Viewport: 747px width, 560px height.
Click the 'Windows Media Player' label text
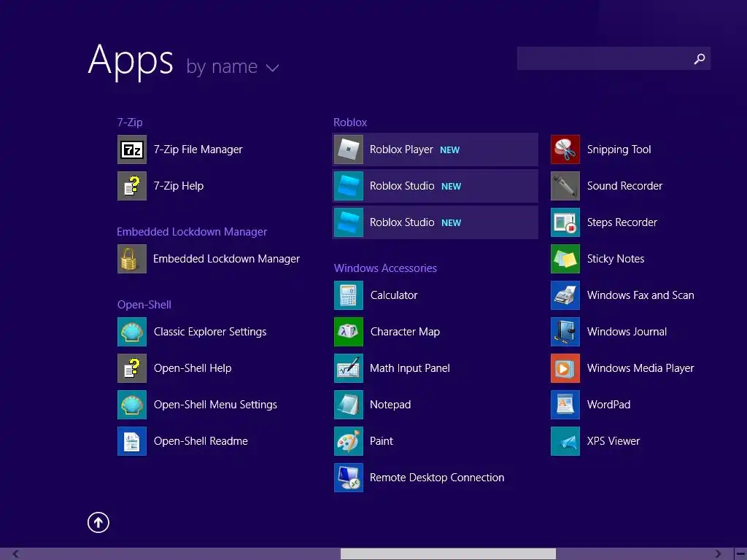[x=640, y=368]
